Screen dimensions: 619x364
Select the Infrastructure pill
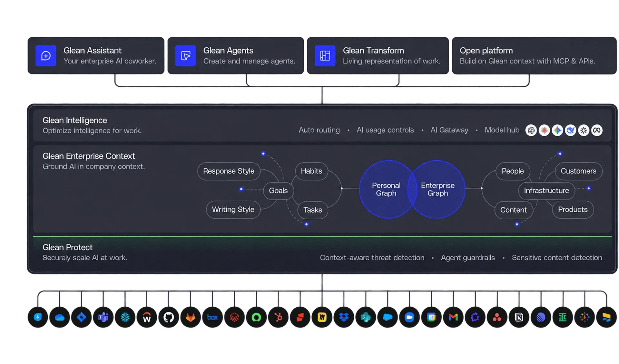[x=546, y=191]
